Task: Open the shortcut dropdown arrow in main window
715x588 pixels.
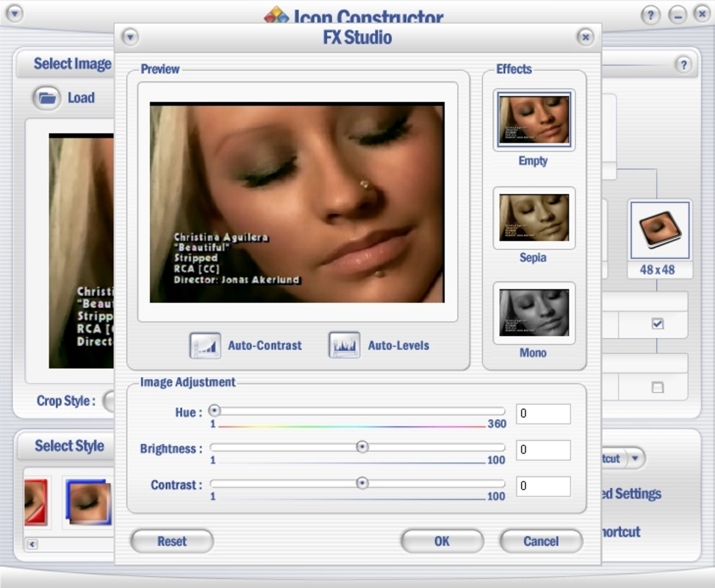Action: point(635,458)
